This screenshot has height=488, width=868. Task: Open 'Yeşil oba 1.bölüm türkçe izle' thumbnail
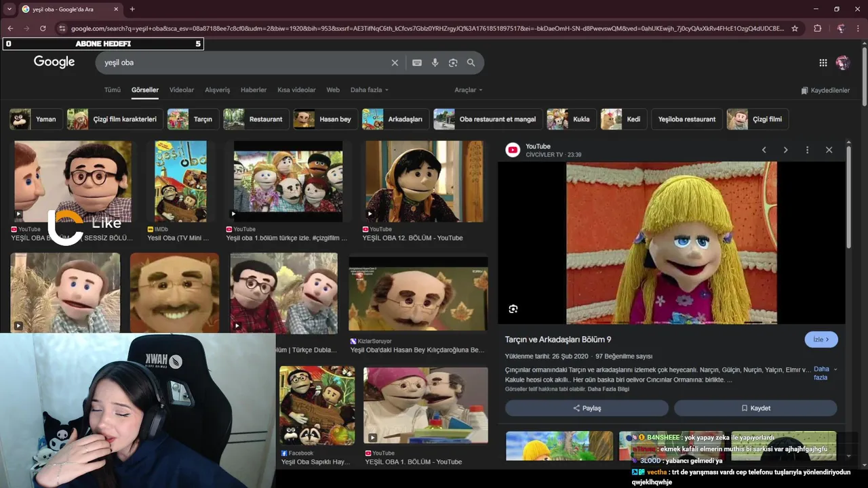(x=288, y=182)
